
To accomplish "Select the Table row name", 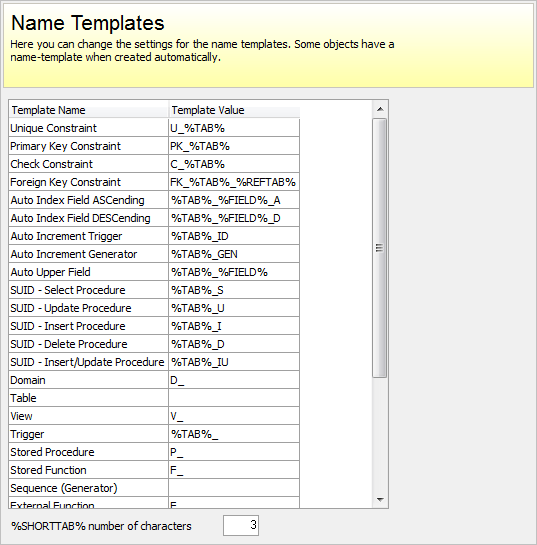I will tap(89, 398).
